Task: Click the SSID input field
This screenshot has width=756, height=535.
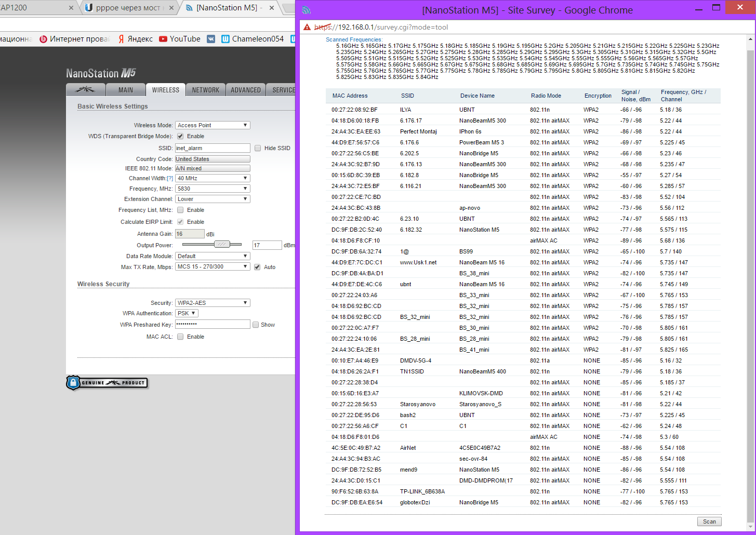Action: tap(213, 148)
